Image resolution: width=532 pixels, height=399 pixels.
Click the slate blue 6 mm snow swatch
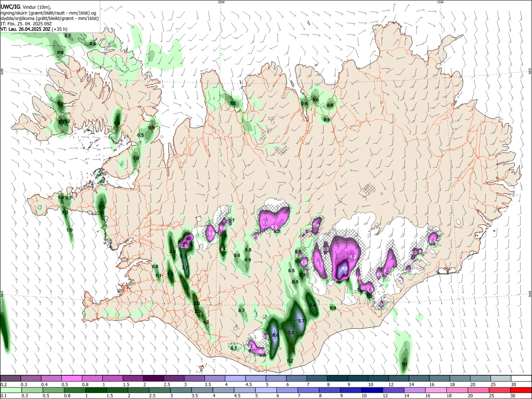tap(296, 378)
